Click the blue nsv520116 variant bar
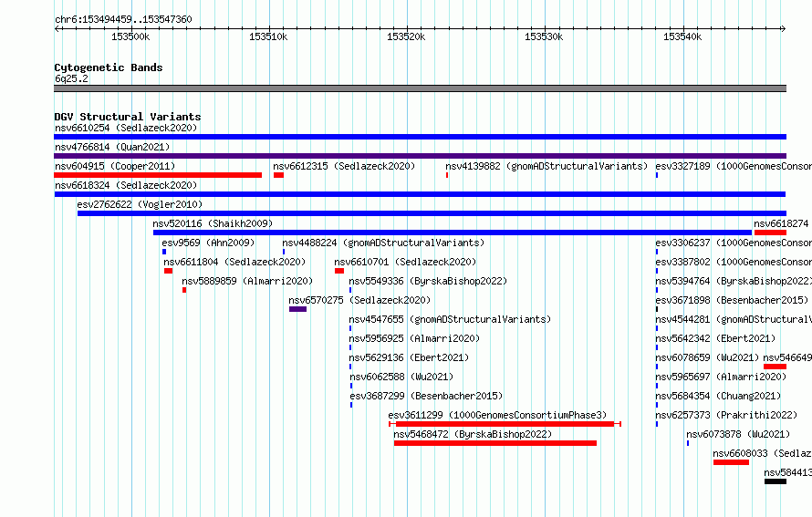812x517 pixels. (453, 233)
